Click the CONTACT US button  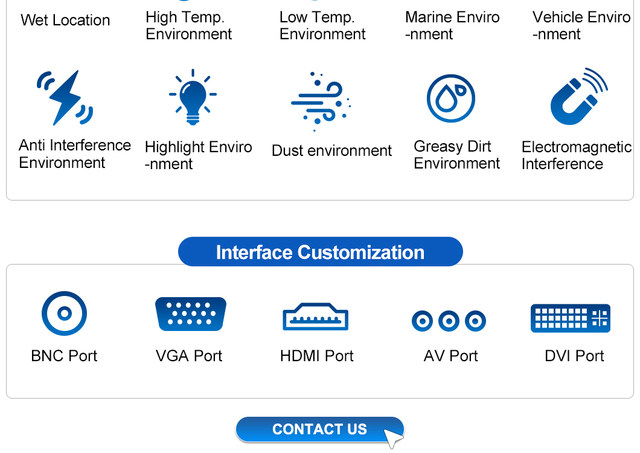(x=320, y=429)
